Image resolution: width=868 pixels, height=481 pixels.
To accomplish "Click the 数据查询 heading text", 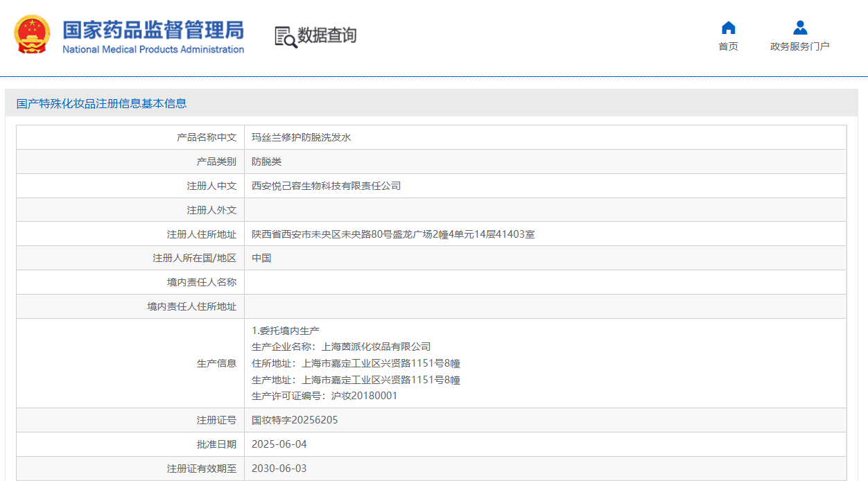I will click(x=327, y=35).
